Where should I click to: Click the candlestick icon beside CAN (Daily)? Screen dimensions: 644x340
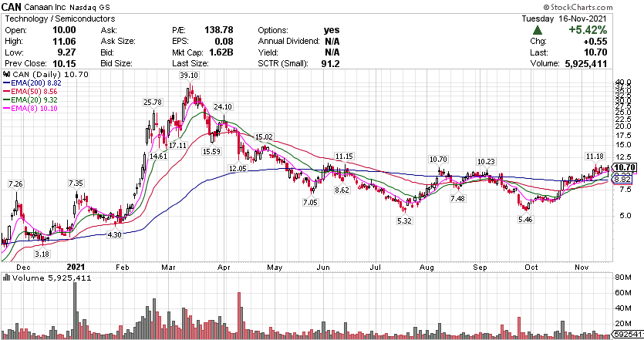pyautogui.click(x=7, y=74)
